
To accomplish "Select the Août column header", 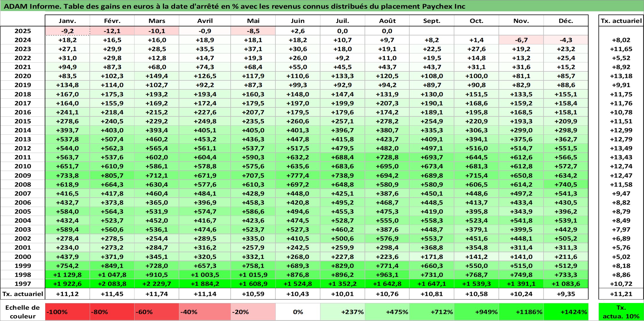I will point(387,21).
